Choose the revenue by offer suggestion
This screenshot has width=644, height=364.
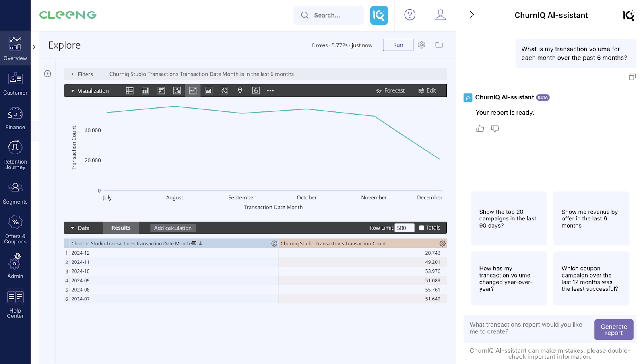pos(591,218)
